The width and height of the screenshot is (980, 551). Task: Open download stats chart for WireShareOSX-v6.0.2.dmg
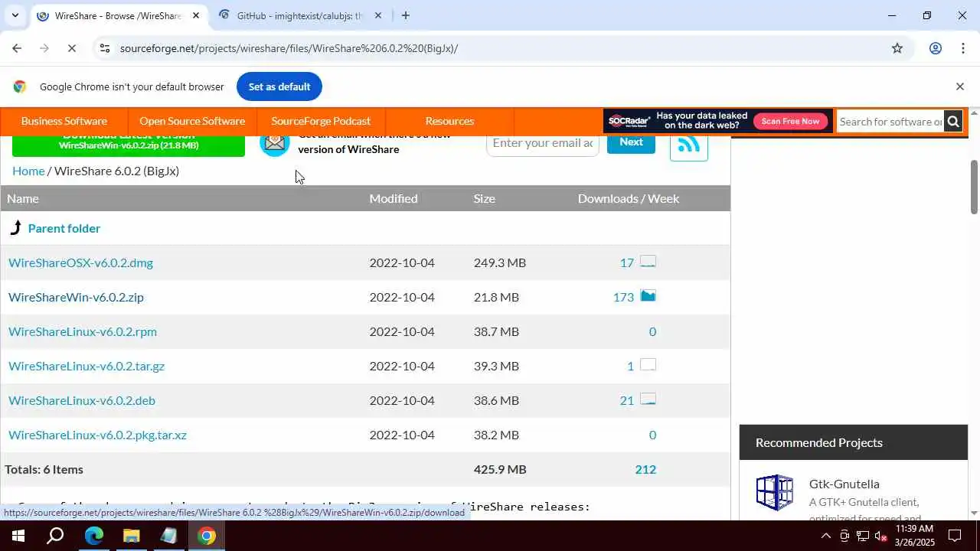[648, 262]
